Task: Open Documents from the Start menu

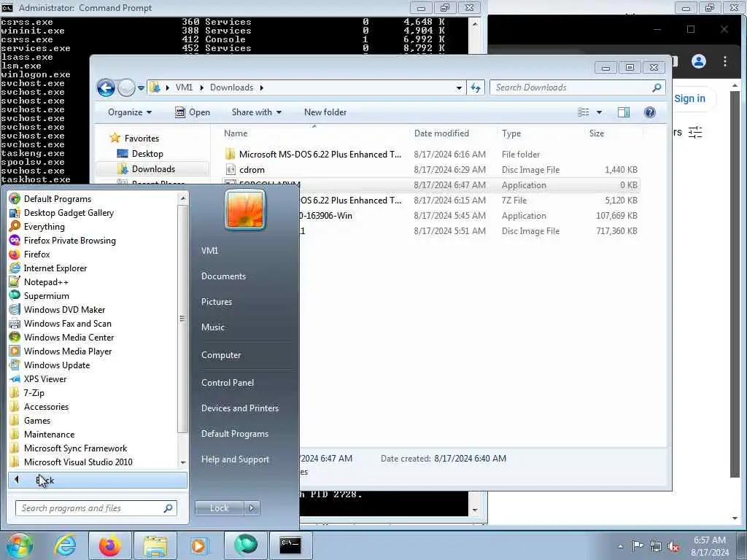Action: (223, 276)
